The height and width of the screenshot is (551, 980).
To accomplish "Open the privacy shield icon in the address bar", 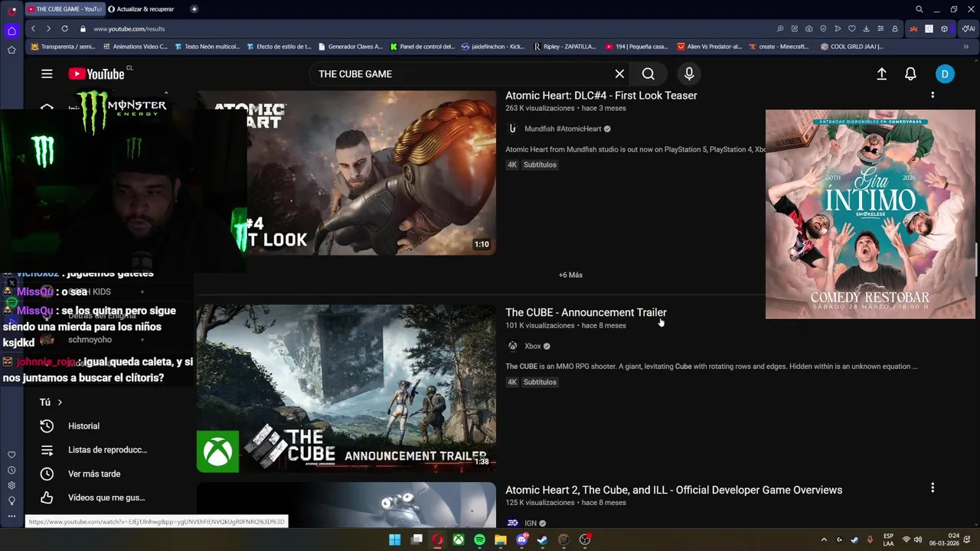I will point(823,29).
